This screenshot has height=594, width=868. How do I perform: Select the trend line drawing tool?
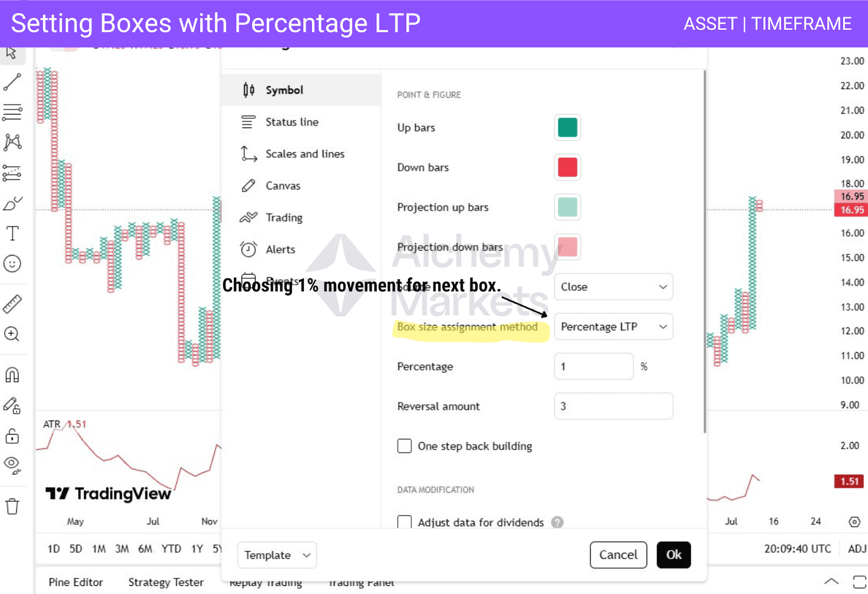12,82
